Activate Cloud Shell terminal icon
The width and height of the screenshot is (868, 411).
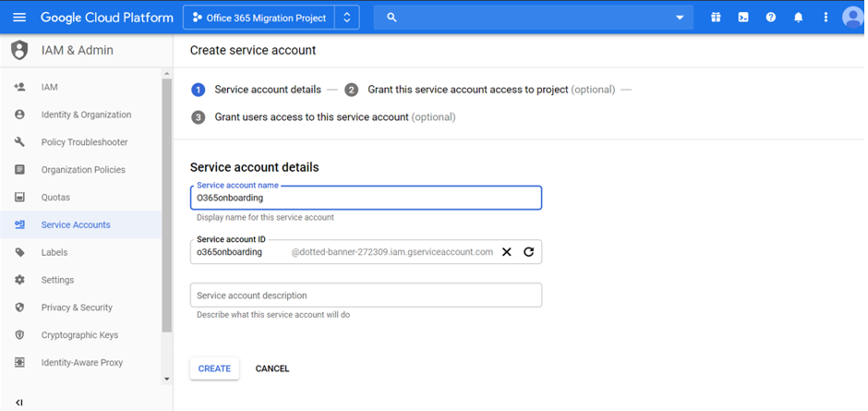tap(743, 18)
